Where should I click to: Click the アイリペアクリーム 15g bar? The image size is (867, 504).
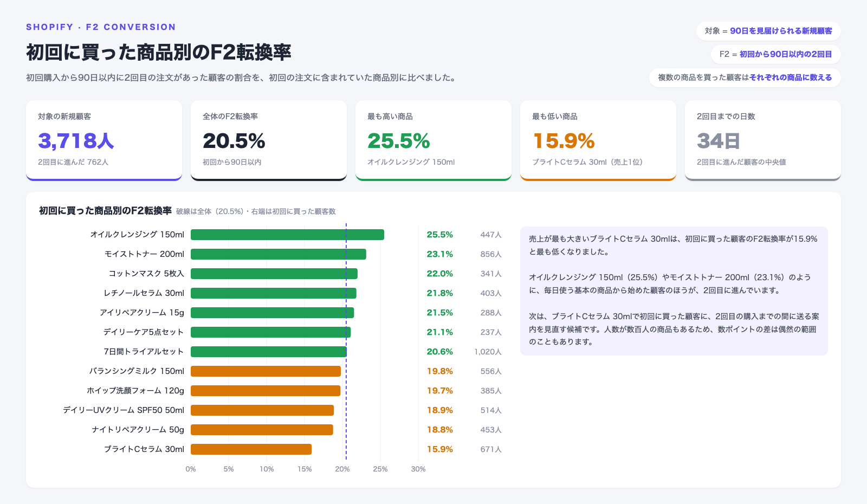coord(273,313)
